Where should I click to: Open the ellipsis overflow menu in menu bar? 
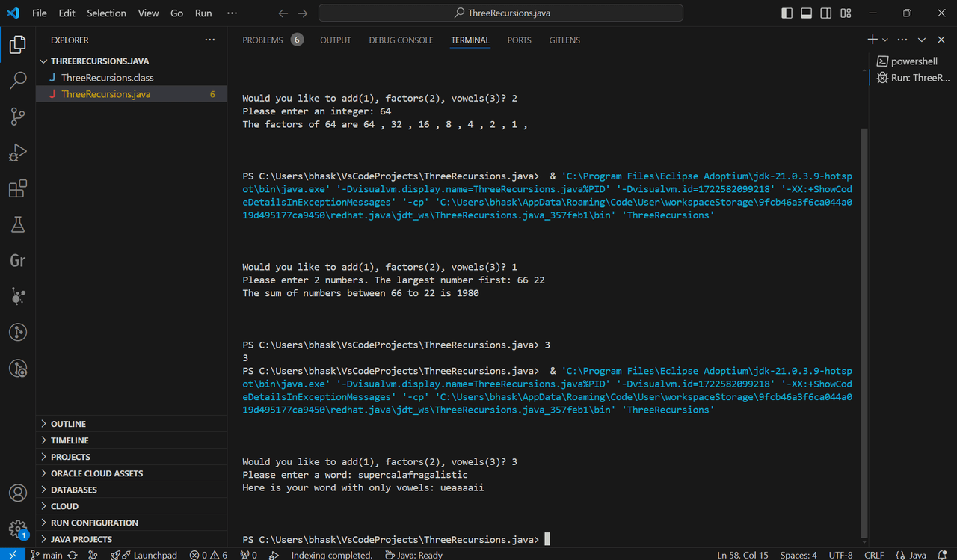click(232, 13)
